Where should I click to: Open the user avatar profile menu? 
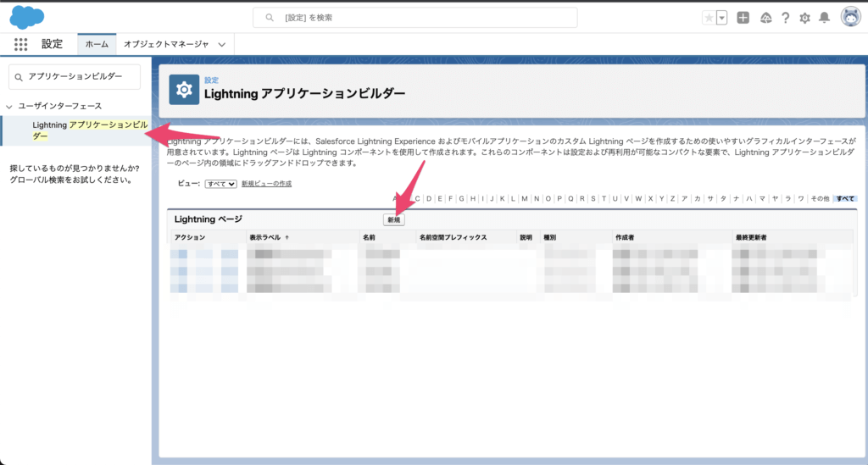pos(850,17)
